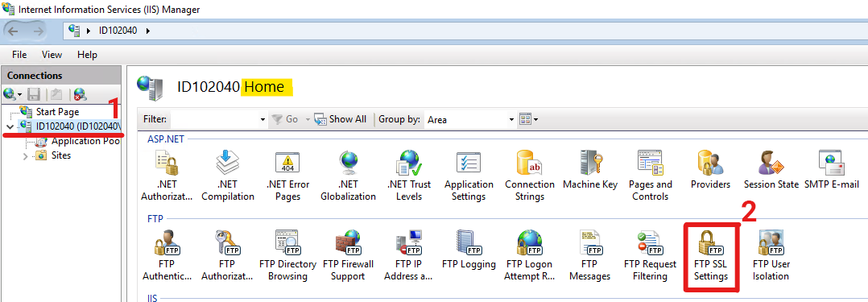The height and width of the screenshot is (302, 868).
Task: Click the Forward navigation arrow
Action: point(39,31)
